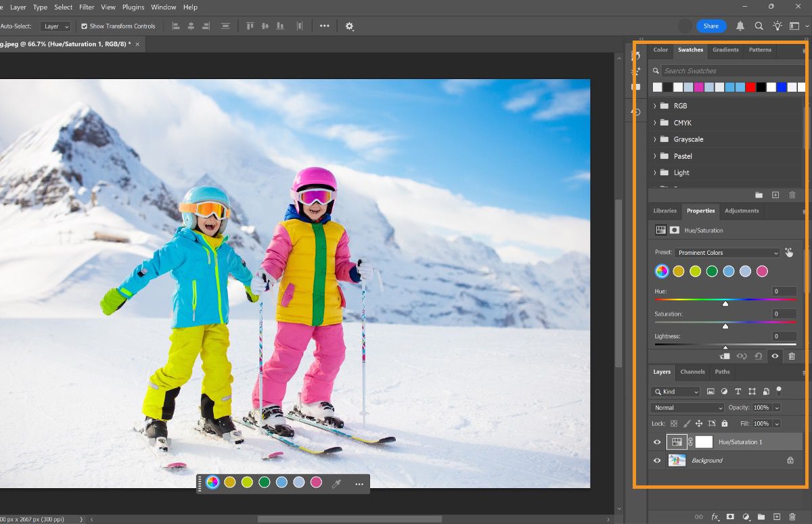The image size is (812, 524).
Task: Create a new layer
Action: coord(778,517)
